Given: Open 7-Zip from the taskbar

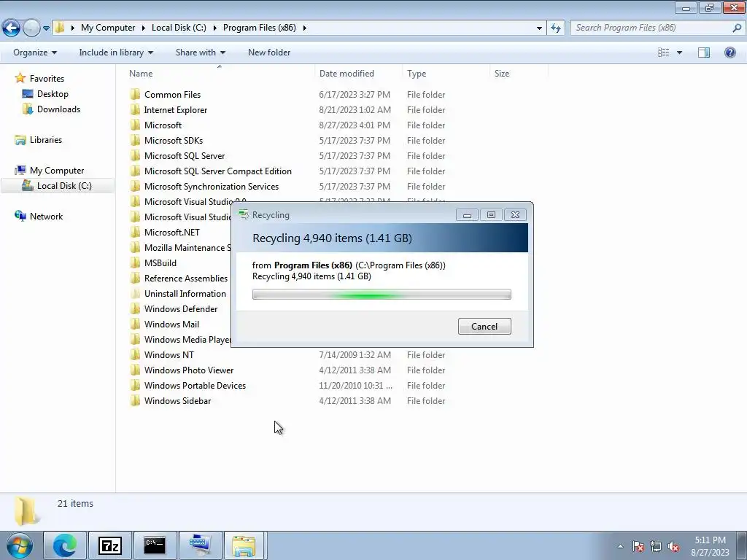Looking at the screenshot, I should pyautogui.click(x=110, y=545).
